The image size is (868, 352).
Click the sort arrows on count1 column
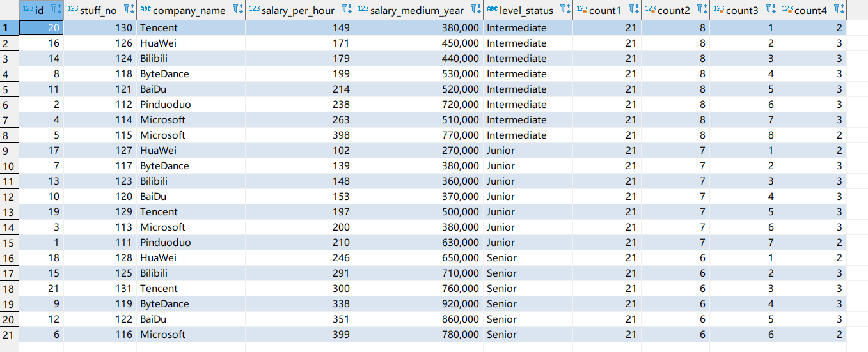point(638,10)
